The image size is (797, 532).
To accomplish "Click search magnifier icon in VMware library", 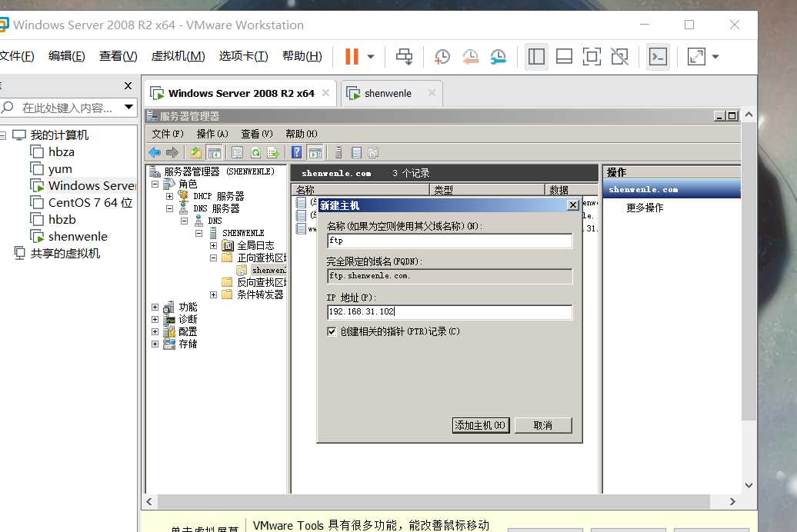I will click(8, 107).
